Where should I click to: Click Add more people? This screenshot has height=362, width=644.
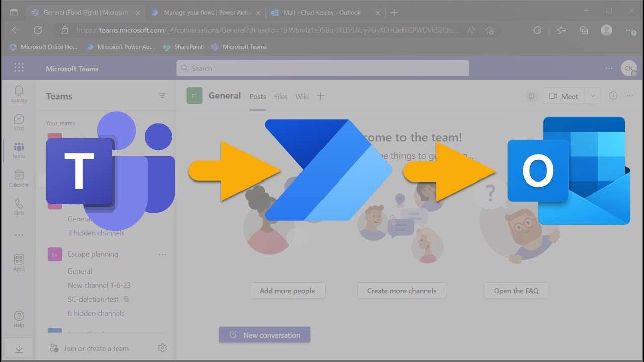point(287,291)
